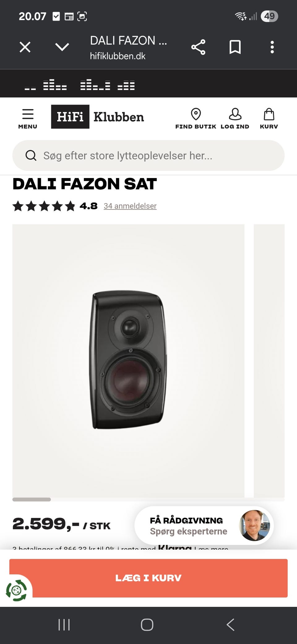Tap the Android back navigation button

(x=230, y=624)
